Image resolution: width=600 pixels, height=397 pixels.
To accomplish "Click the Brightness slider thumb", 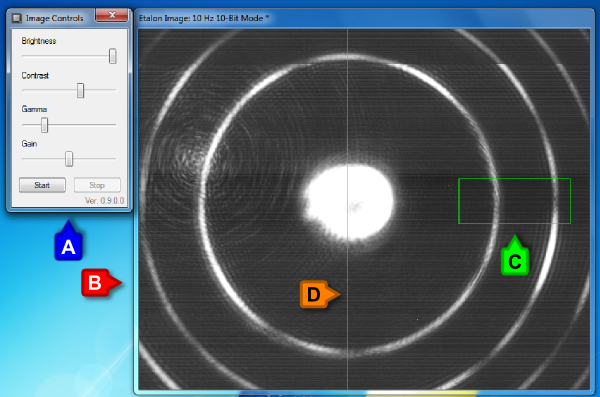I will coord(112,56).
